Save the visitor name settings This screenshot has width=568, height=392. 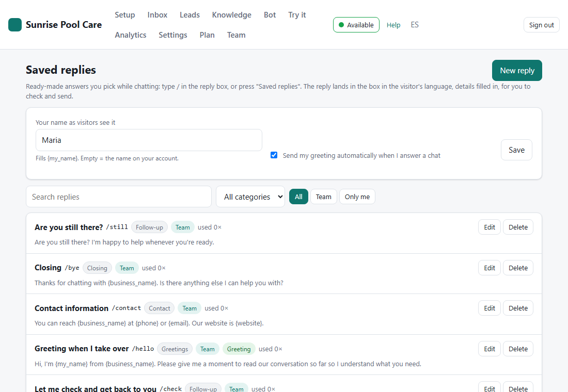pyautogui.click(x=516, y=150)
